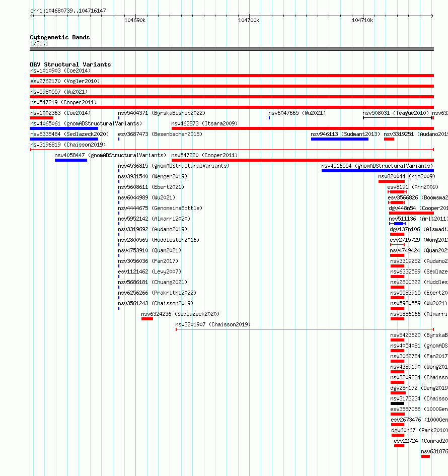The image size is (448, 476).
Task: Select the blue bar under nsv4058447
Action: pos(71,160)
